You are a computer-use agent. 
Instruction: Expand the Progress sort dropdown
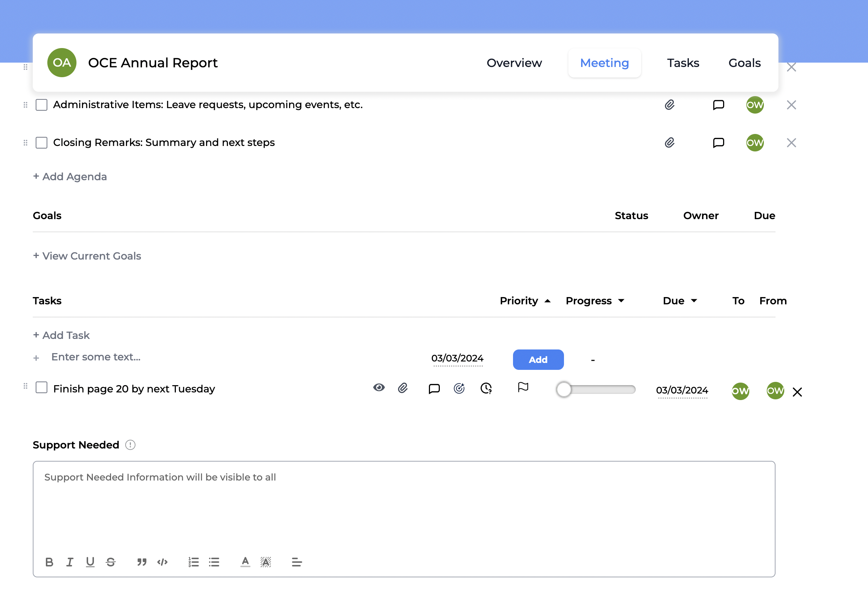(621, 301)
